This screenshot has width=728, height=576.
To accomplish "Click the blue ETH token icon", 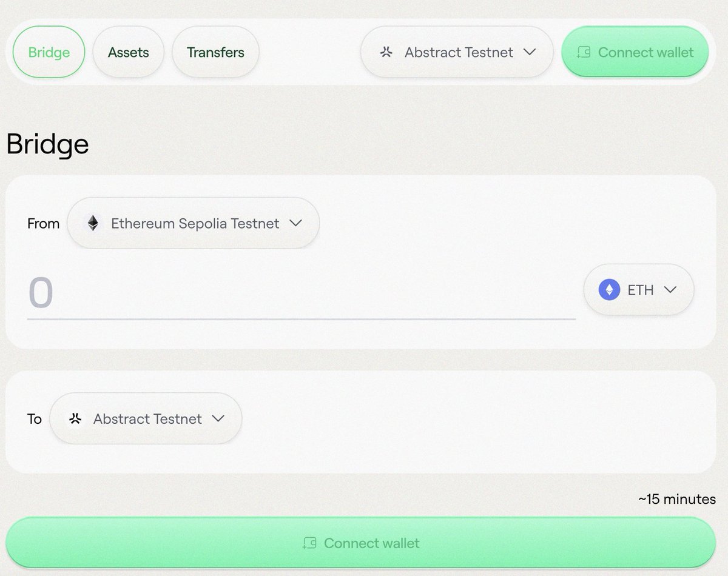I will coord(610,290).
